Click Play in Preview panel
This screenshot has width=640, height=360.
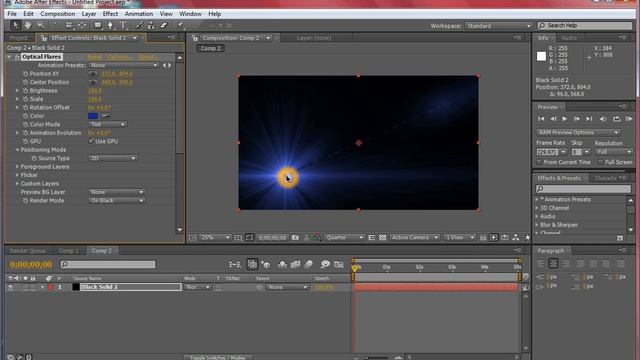pyautogui.click(x=564, y=119)
